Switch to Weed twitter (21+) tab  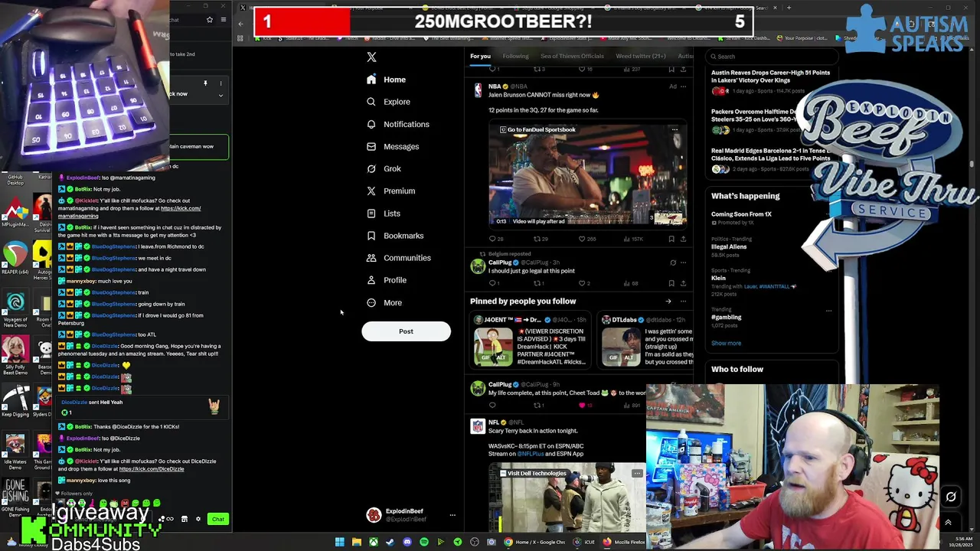tap(641, 56)
